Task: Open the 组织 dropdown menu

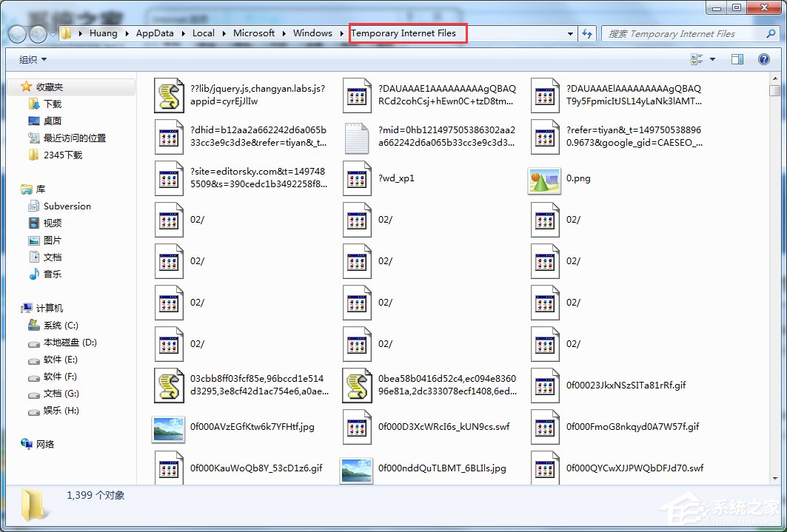Action: coord(31,59)
